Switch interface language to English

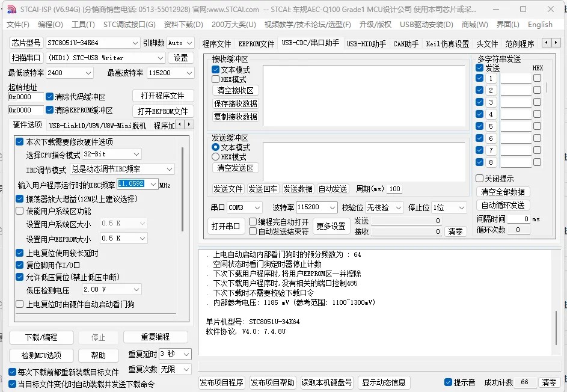pos(540,25)
